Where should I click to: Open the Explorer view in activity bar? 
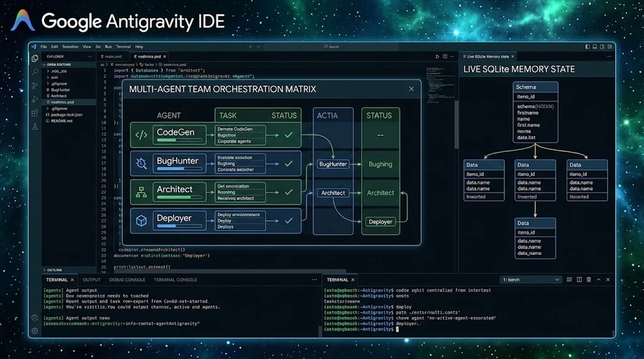(35, 58)
